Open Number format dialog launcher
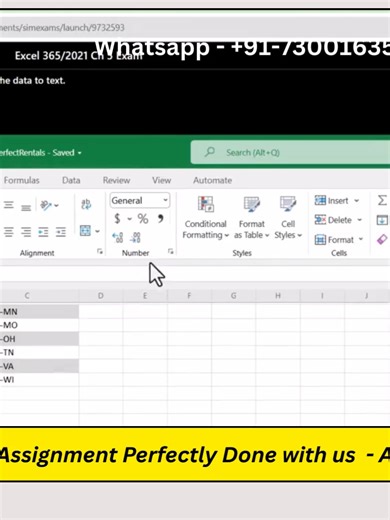This screenshot has height=520, width=390. 170,251
